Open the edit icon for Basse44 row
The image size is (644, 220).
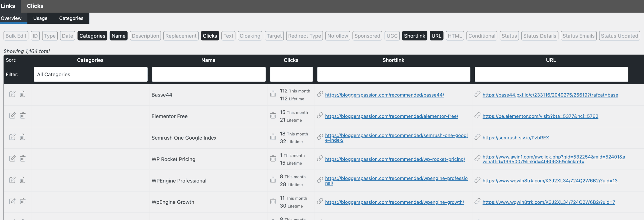[x=12, y=94]
